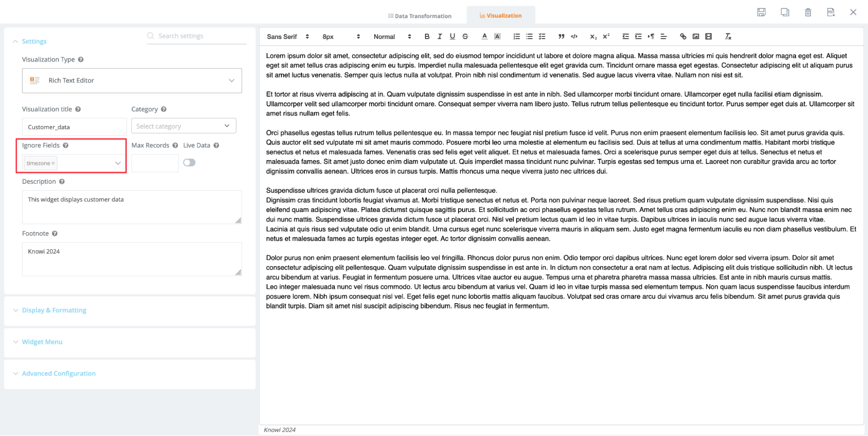This screenshot has width=868, height=436.
Task: Open the text color picker
Action: (484, 36)
